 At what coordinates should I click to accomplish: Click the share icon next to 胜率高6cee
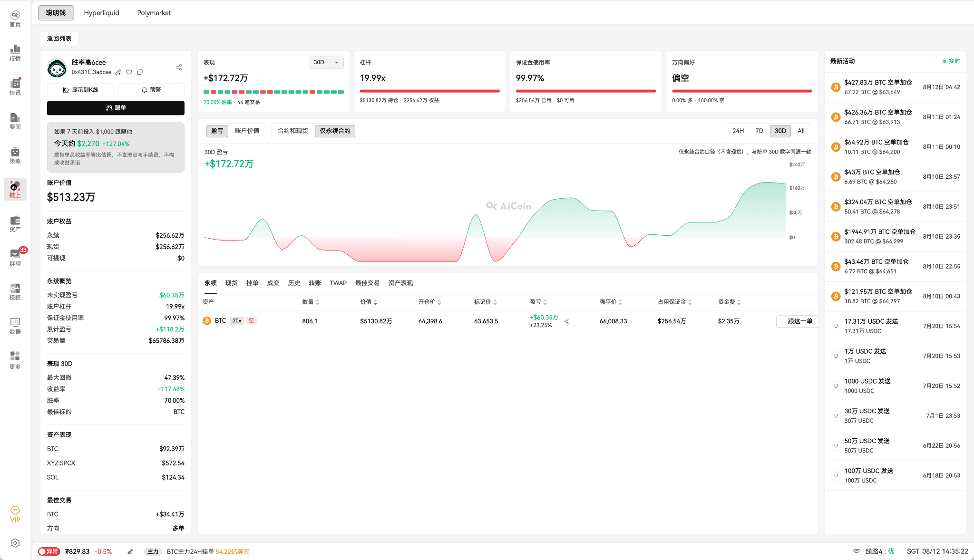pos(179,68)
